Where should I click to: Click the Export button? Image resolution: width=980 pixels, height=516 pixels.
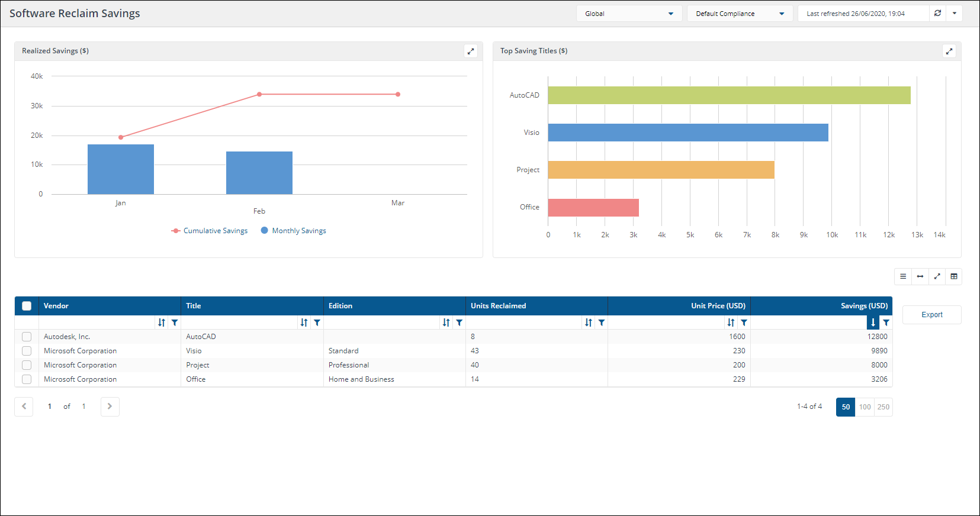tap(931, 315)
